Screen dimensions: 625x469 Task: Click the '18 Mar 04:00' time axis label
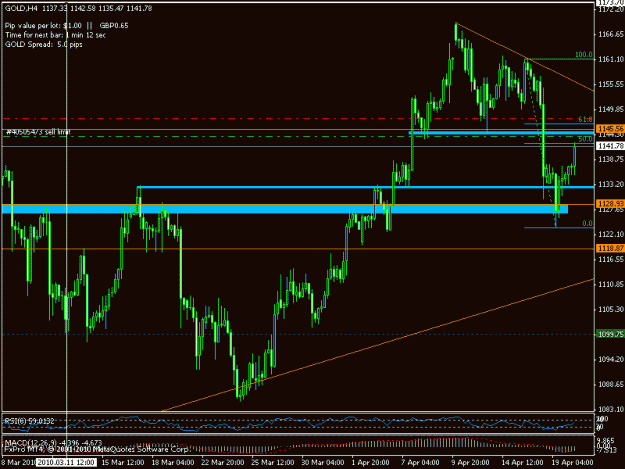(173, 463)
